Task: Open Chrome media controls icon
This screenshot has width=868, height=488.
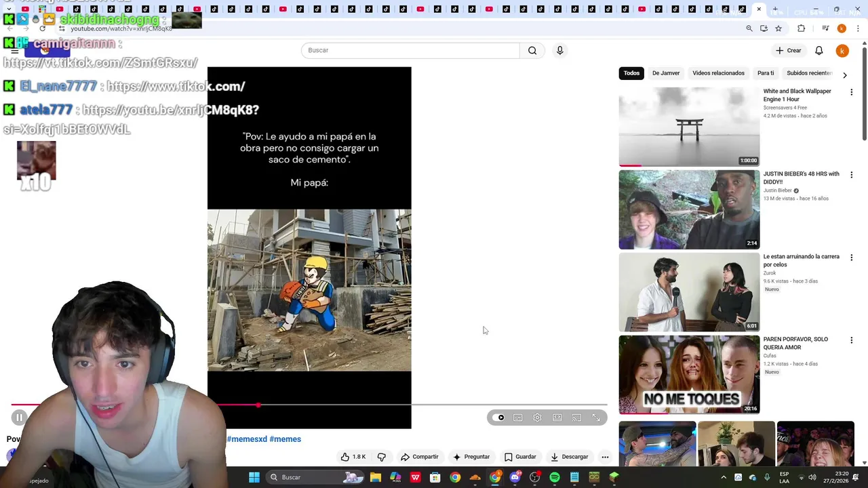Action: click(x=825, y=28)
